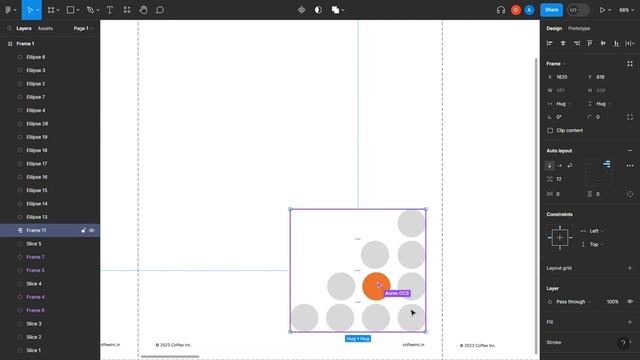Search layers with magnifier icon
The image size is (640, 360).
9,28
